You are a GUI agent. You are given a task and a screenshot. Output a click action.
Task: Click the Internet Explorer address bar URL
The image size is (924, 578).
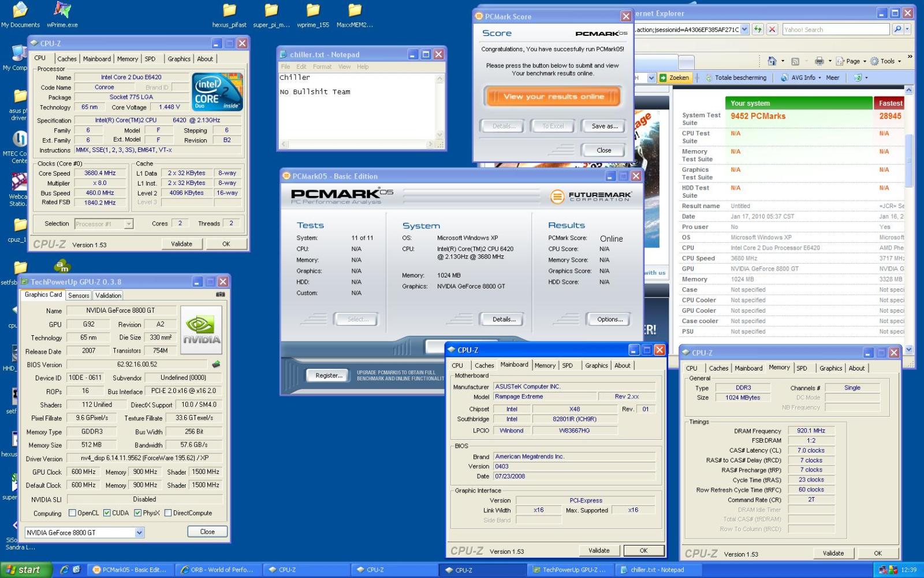(687, 29)
